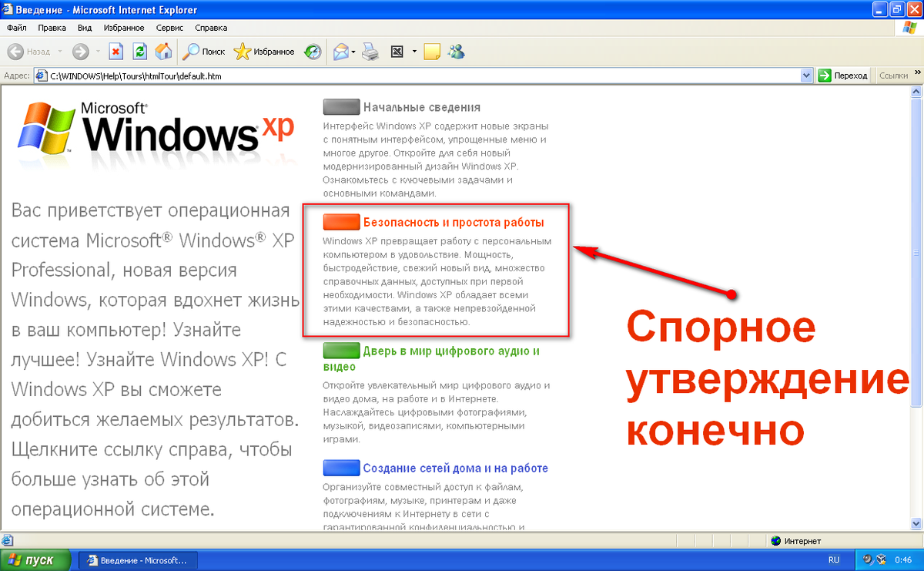Click the Forward arrow toolbar button
This screenshot has height=571, width=924.
[x=80, y=52]
